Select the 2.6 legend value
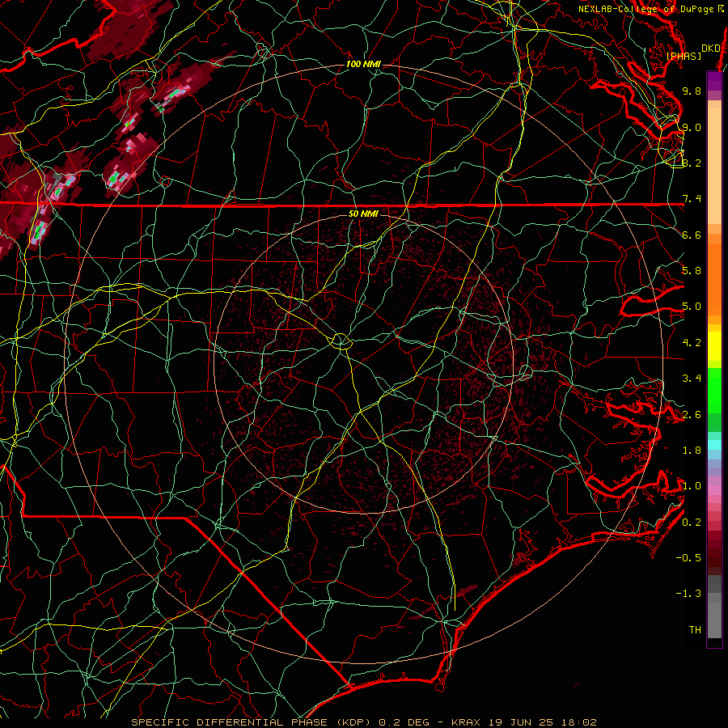The width and height of the screenshot is (728, 728). (x=692, y=414)
